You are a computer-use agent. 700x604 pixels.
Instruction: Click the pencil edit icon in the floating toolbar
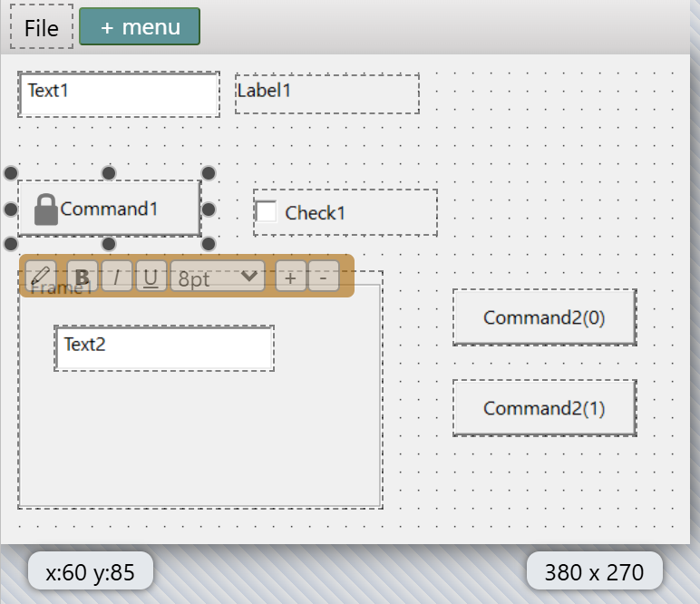click(x=41, y=277)
